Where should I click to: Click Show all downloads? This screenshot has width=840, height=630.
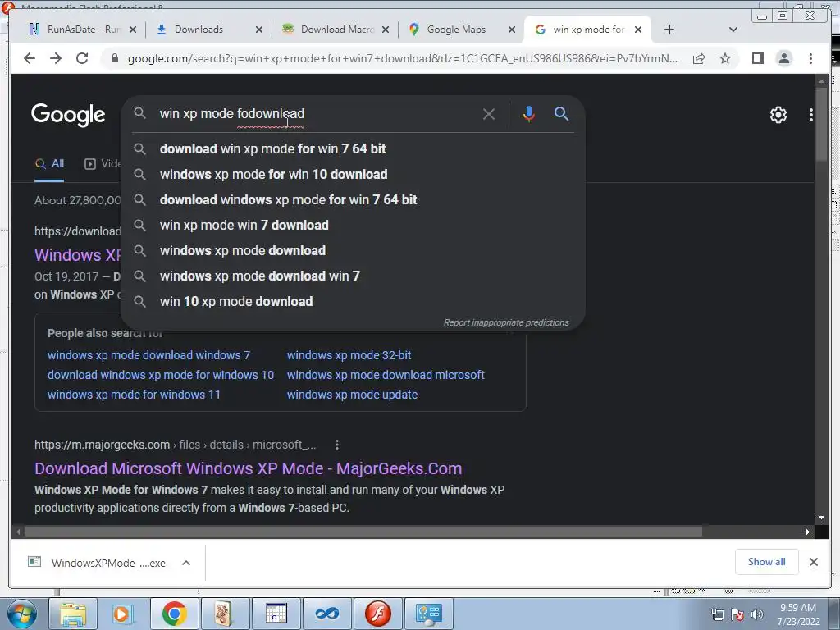click(766, 562)
